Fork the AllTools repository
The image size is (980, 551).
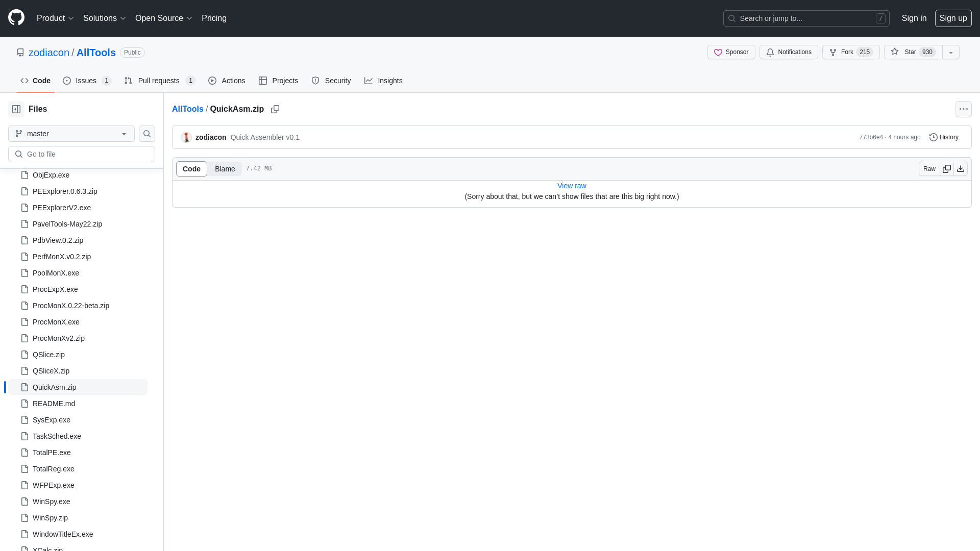tap(851, 52)
